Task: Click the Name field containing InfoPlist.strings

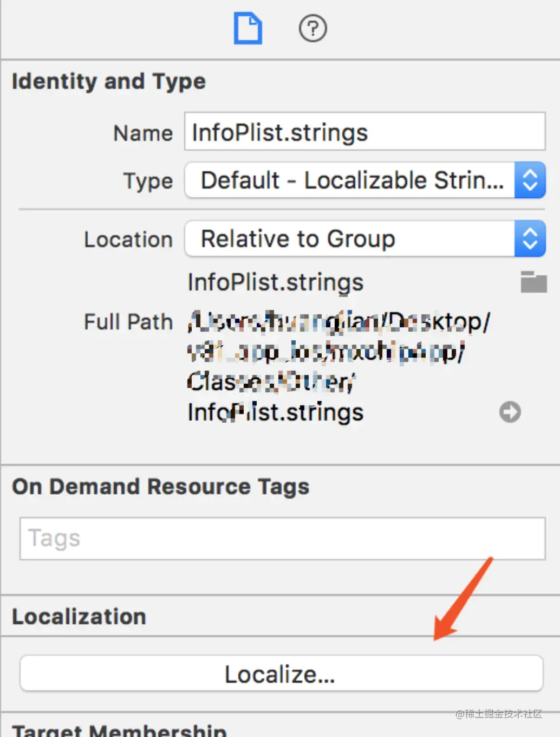Action: [364, 132]
